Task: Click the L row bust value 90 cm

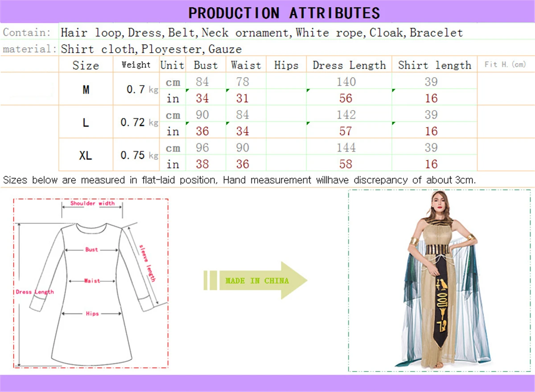Action: [x=202, y=115]
